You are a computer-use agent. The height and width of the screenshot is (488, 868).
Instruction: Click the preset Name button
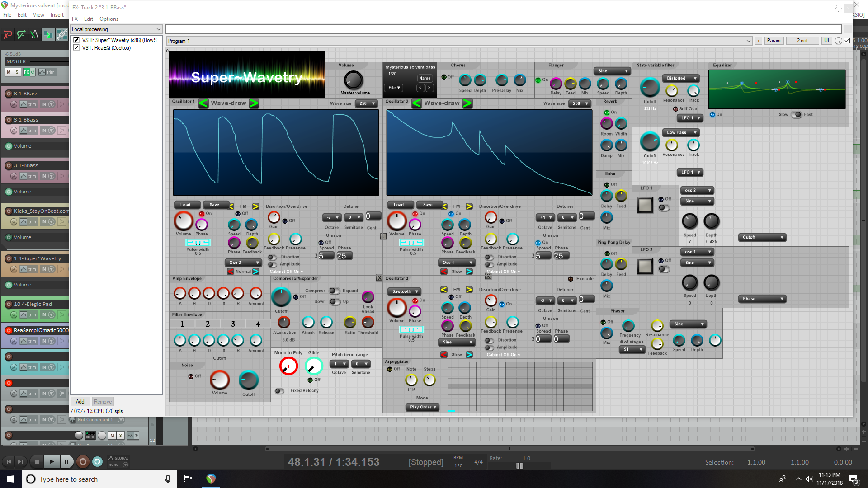click(x=425, y=78)
